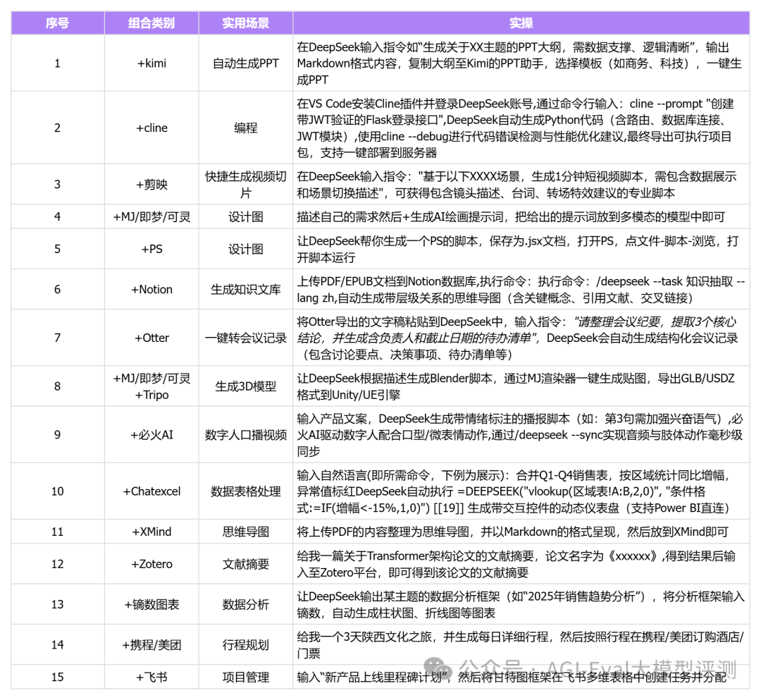
Task: Select the +镝数图表 cell
Action: pos(151,604)
